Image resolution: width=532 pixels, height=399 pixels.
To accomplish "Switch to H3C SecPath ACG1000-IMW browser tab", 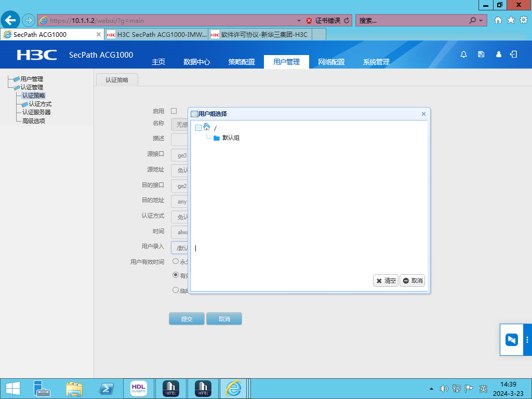I will 156,35.
